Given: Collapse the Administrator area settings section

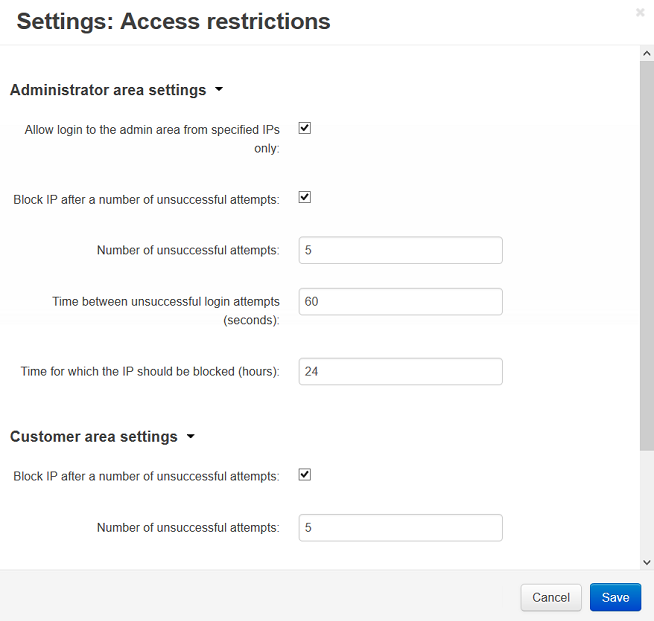Looking at the screenshot, I should (219, 89).
